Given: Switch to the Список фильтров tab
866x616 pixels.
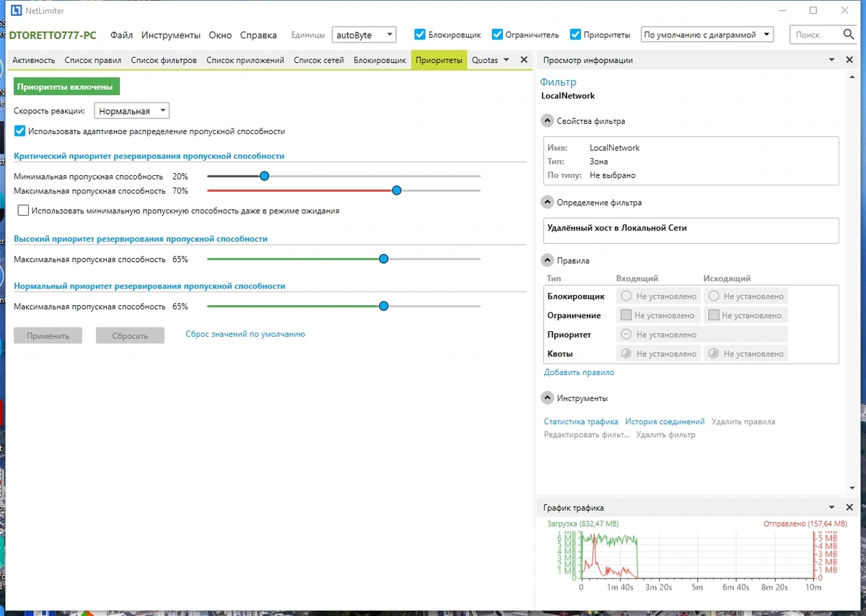Looking at the screenshot, I should click(164, 60).
